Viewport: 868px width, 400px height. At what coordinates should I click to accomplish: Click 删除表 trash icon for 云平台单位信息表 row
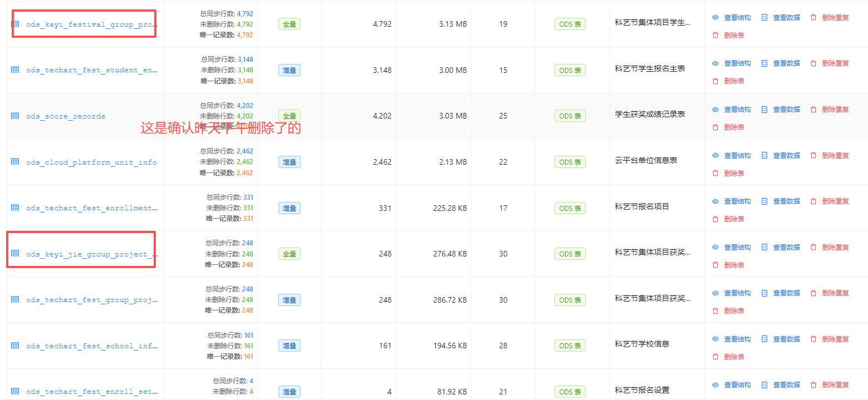coord(715,173)
